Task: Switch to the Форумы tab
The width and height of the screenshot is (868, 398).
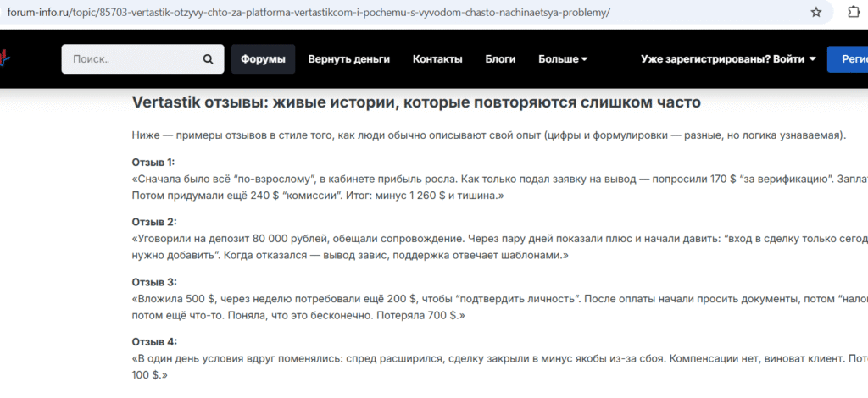Action: click(x=263, y=59)
